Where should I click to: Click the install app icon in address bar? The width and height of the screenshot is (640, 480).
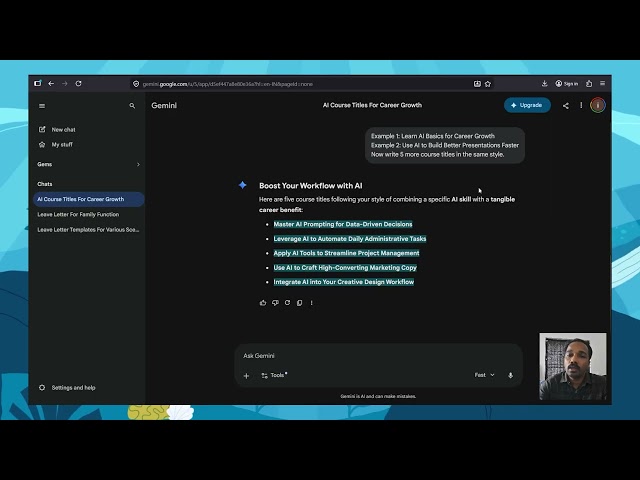tap(477, 84)
